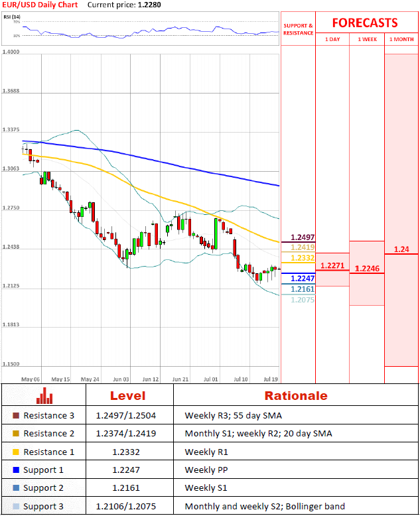420x516 pixels.
Task: Click 'Monthly and weekly S2; Bollinger band'
Action: pos(265,506)
